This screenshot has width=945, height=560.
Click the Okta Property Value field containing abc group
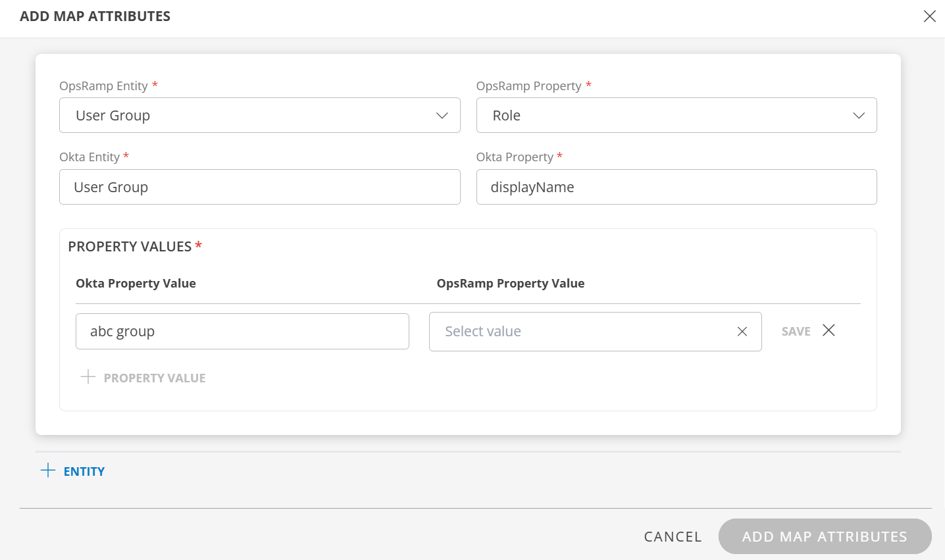coord(242,331)
